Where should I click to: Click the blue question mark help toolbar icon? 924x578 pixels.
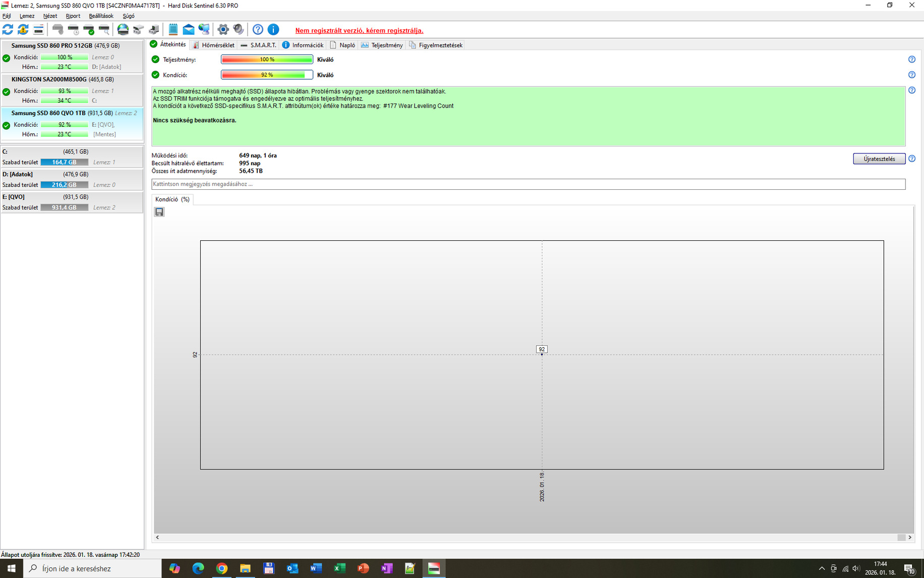point(258,29)
